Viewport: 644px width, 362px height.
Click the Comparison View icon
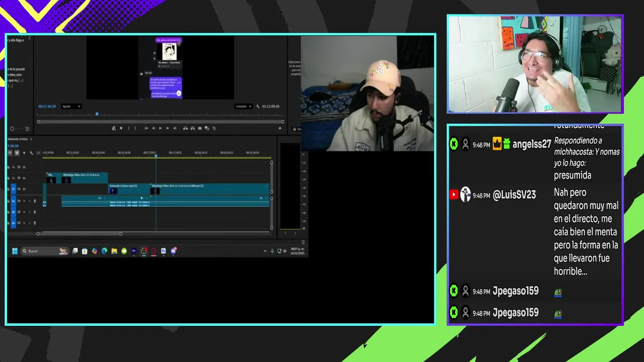(x=207, y=128)
